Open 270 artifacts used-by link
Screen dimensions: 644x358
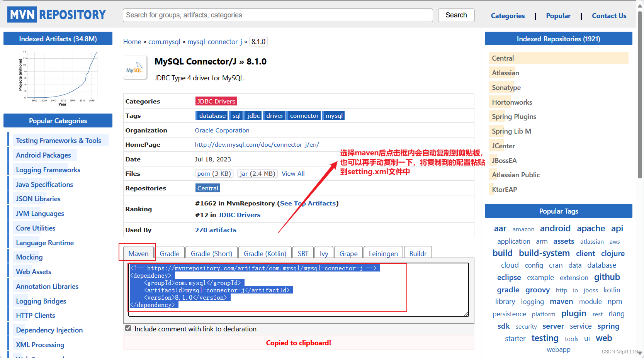pos(216,230)
